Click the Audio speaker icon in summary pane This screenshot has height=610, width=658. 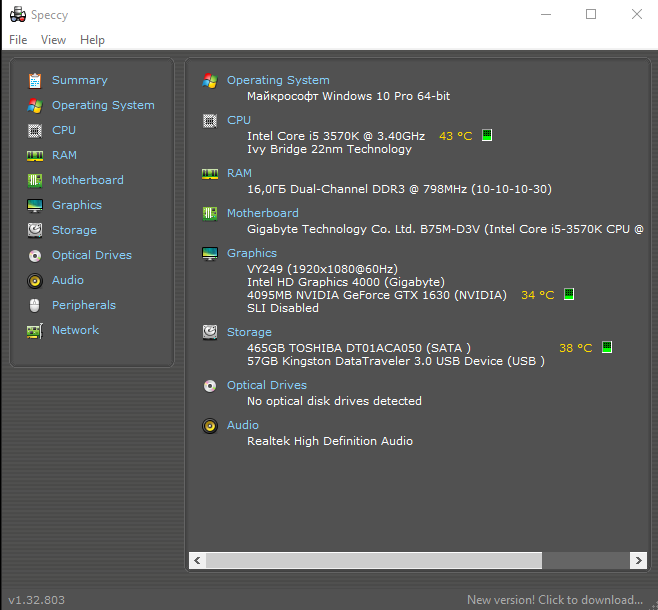(x=210, y=426)
